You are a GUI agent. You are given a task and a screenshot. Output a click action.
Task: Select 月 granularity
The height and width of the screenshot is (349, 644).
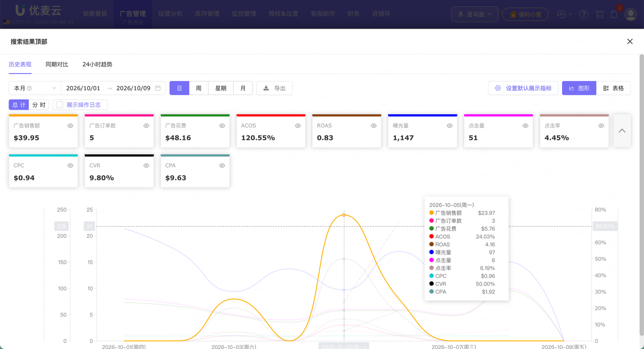point(243,88)
